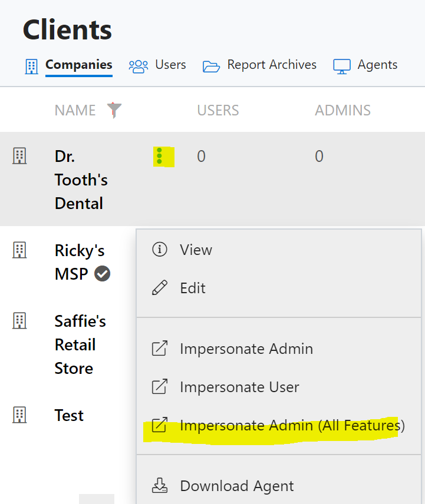Open the three-dot menu for Dr. Tooth's Dental
This screenshot has width=425, height=504.
pyautogui.click(x=159, y=156)
